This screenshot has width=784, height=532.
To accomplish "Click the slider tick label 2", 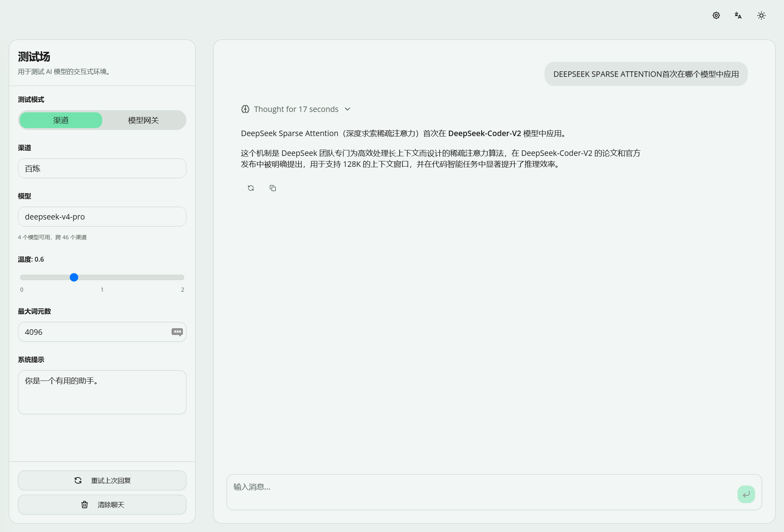I will pos(182,289).
